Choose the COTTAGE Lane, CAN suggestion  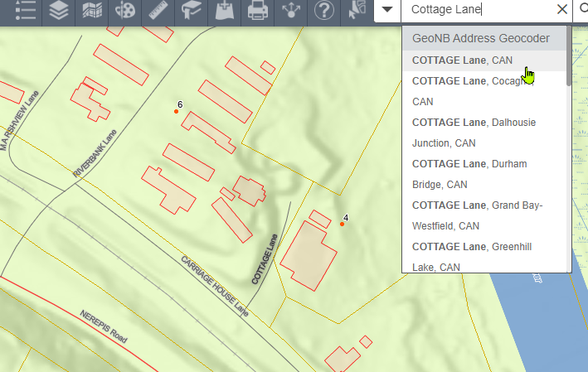point(462,60)
